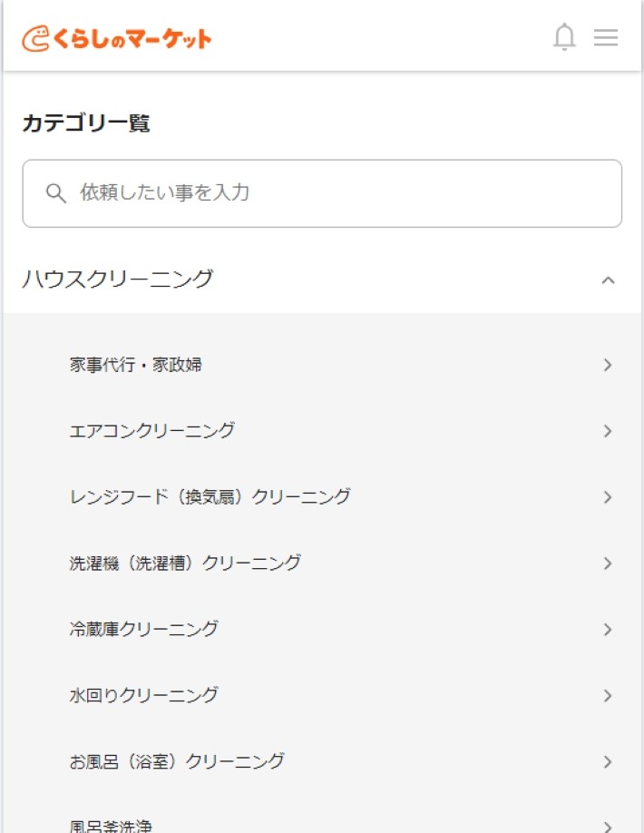
Task: Open the レンジフード（換気扇）クリーニング category
Action: (211, 497)
